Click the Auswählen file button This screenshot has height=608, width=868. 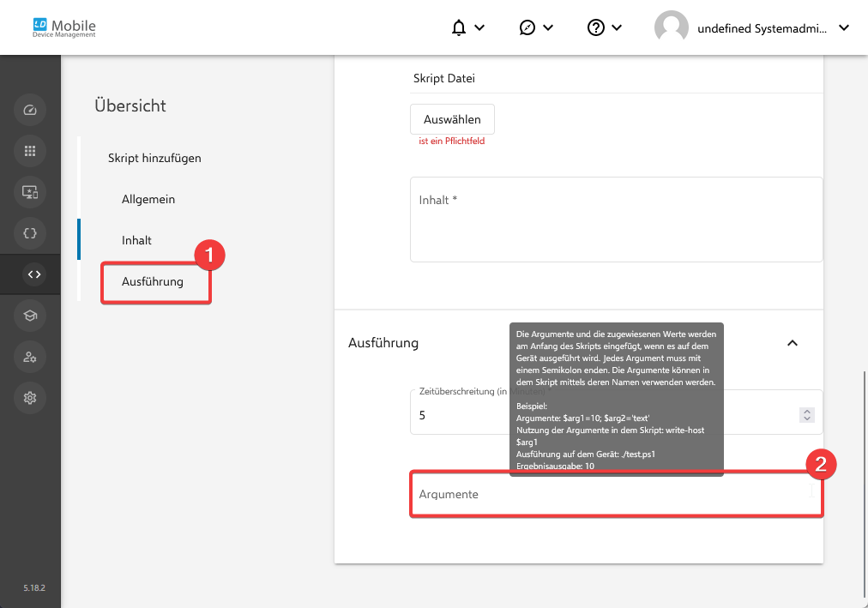[452, 119]
